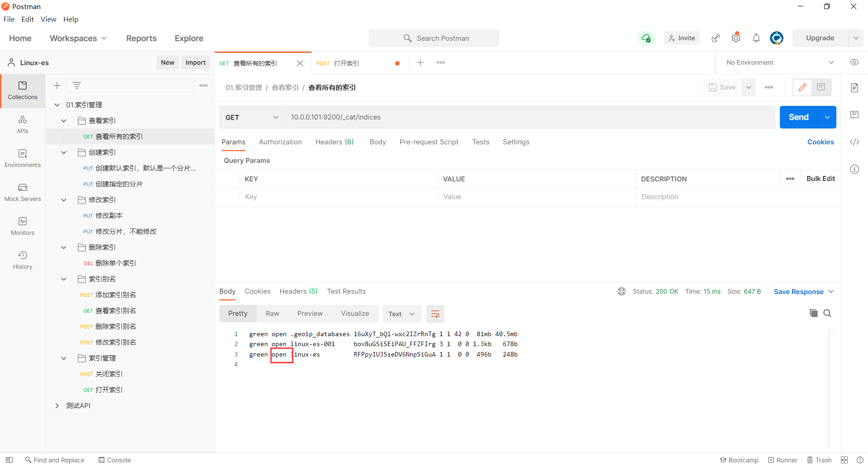Screen dimensions: 868x466
Task: Open the History sidebar panel
Action: pos(23,260)
